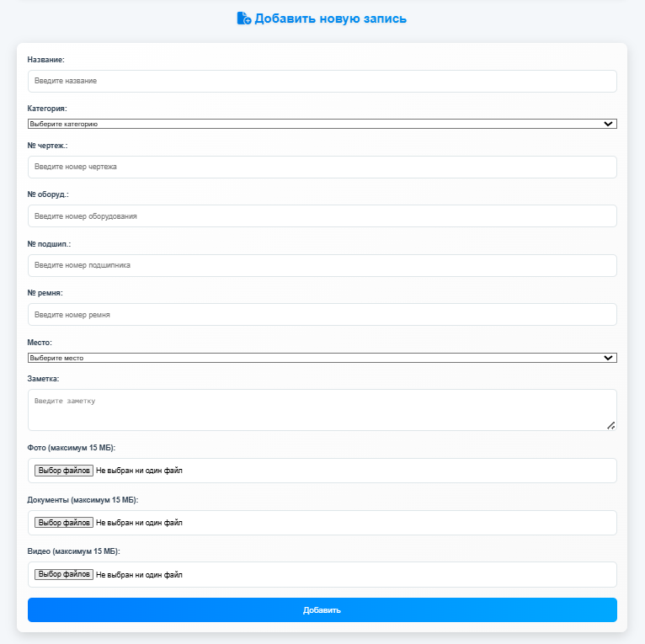Open the Категория dropdown
This screenshot has height=644, width=645.
click(322, 124)
